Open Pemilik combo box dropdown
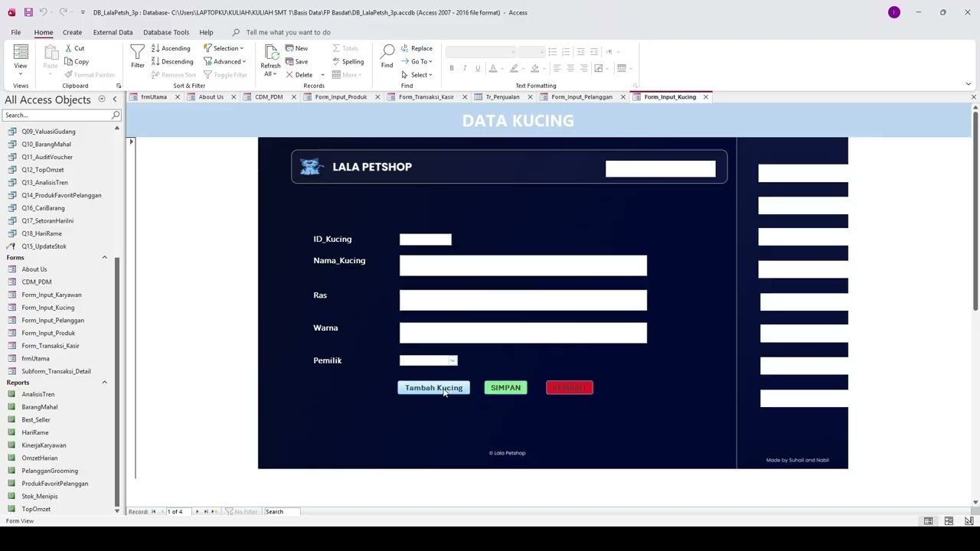980x551 pixels. 452,360
